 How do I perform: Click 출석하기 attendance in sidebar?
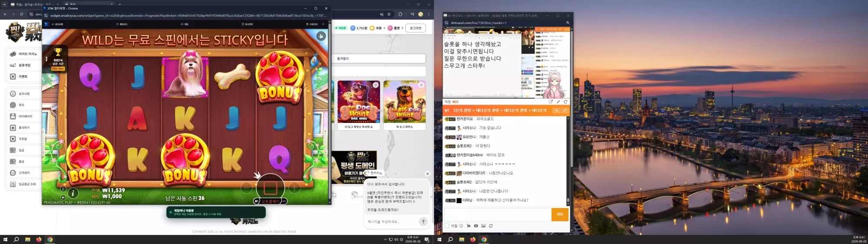24,128
